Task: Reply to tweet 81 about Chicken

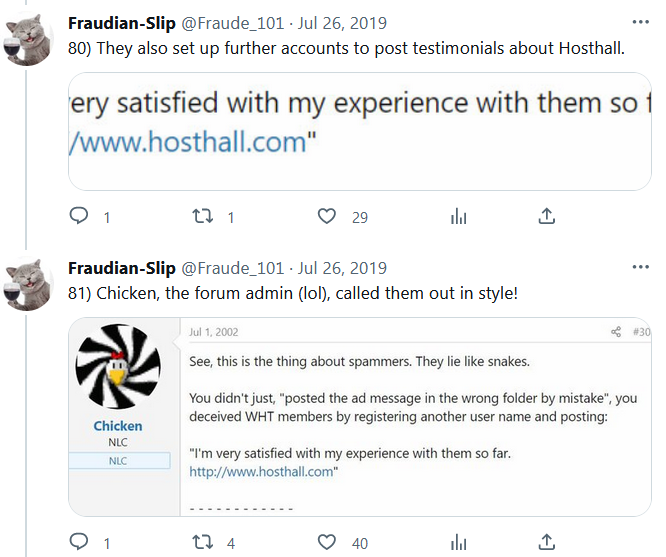Action: point(79,542)
